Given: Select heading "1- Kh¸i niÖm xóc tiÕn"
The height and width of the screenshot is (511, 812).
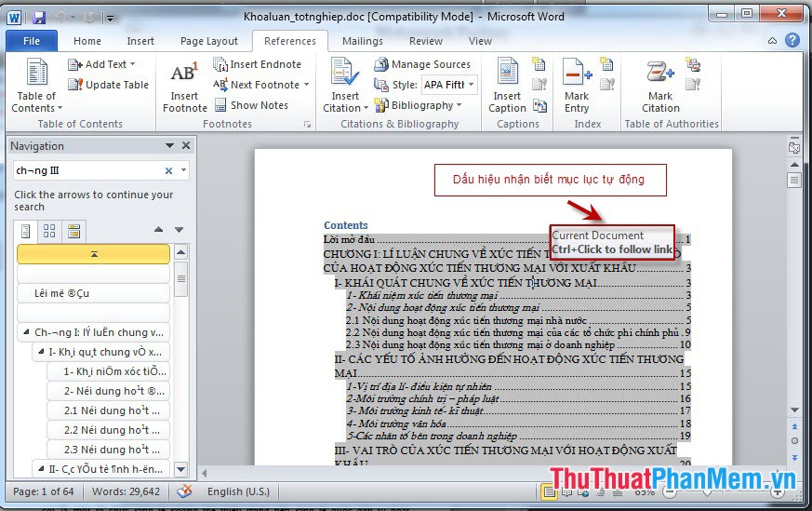Looking at the screenshot, I should click(108, 371).
